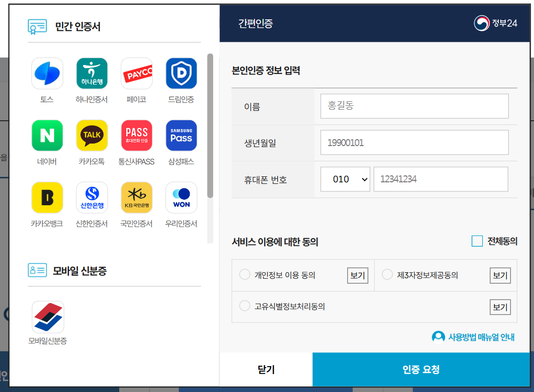Click the 서비스 이용에 대한 동의 heading
534x392 pixels.
[275, 242]
